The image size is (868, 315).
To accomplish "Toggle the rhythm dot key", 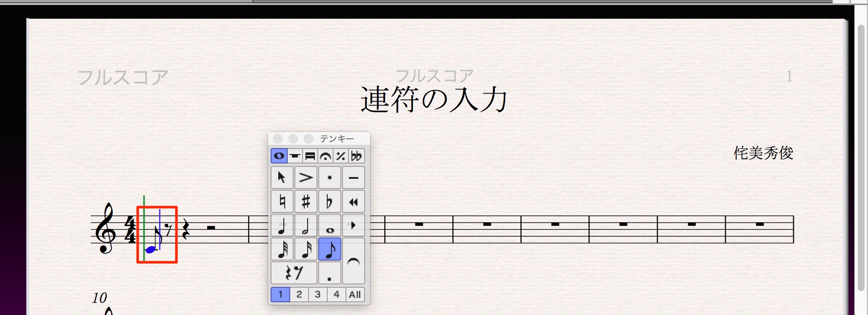I will tap(330, 273).
